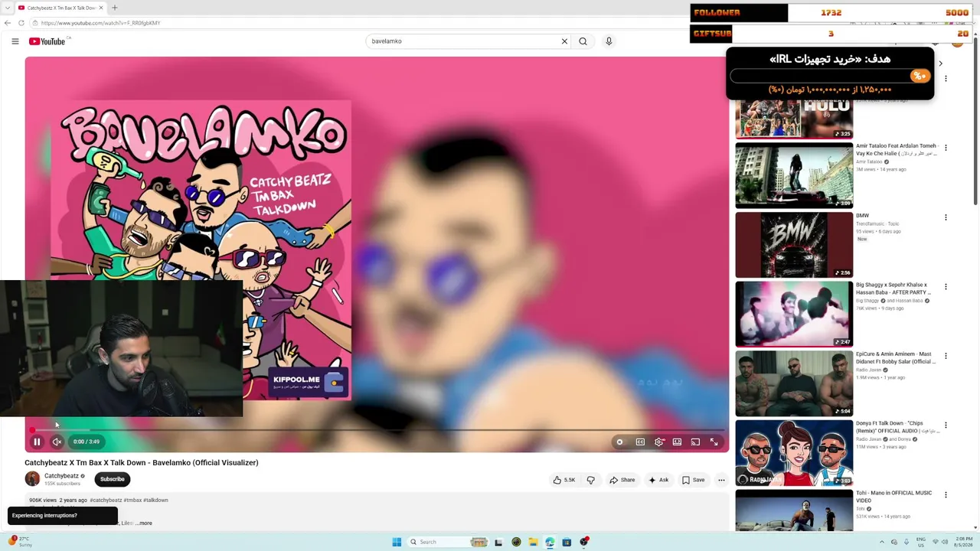The height and width of the screenshot is (551, 980).
Task: Open the Windows Start menu
Action: [397, 542]
